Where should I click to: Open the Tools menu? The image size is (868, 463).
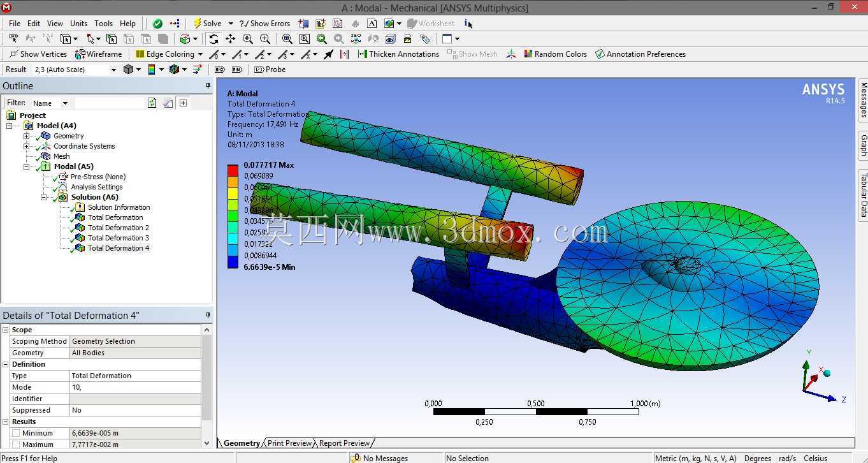(x=103, y=24)
